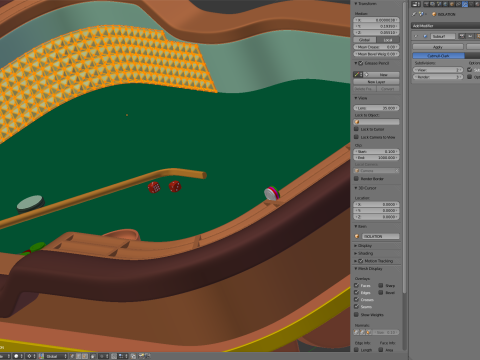This screenshot has width=480, height=360.
Task: Open the Object Constraints tab (chain icon)
Action: [x=458, y=4]
